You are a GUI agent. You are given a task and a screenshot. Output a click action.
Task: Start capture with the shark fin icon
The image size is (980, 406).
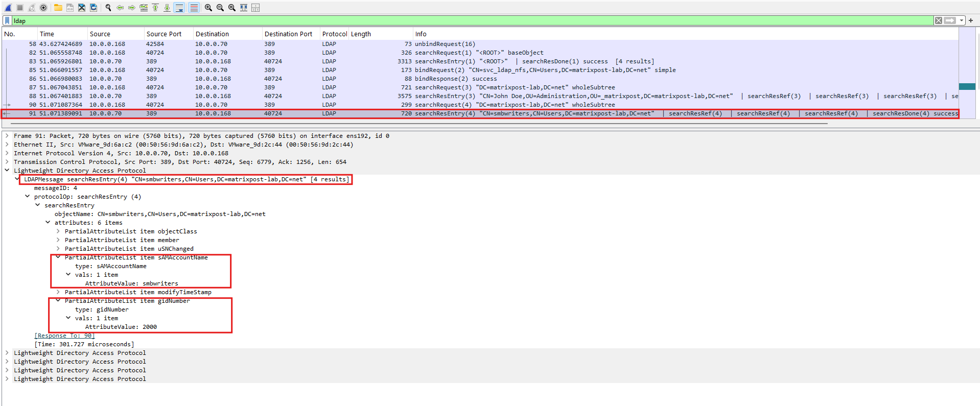8,8
